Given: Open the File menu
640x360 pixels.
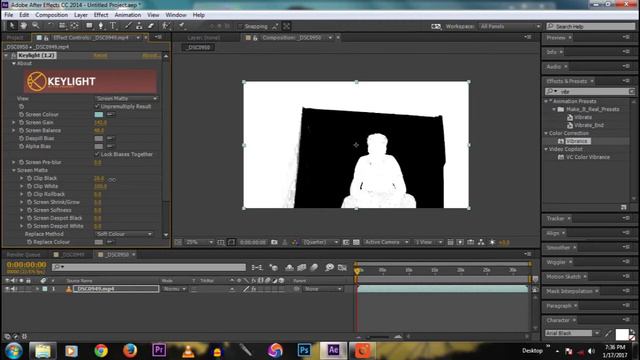Looking at the screenshot, I should [9, 15].
